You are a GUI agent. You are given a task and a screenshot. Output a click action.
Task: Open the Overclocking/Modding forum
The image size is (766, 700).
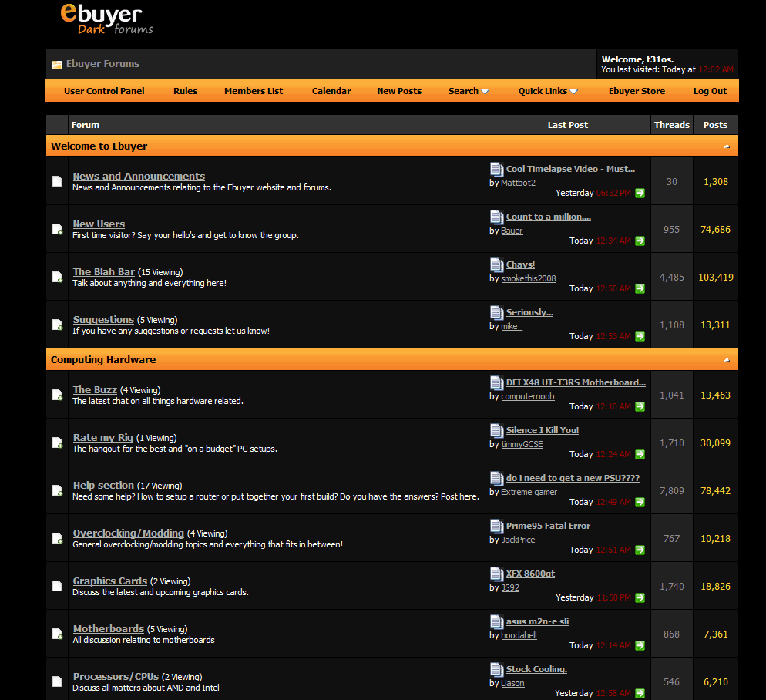pos(129,533)
